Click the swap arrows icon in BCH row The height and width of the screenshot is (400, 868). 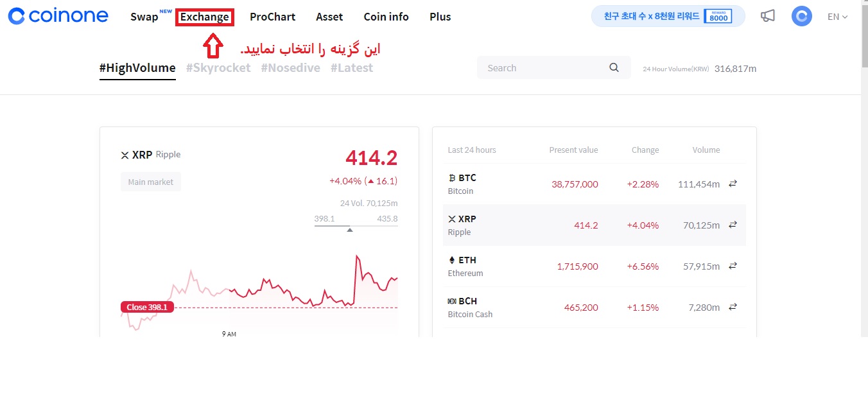733,307
